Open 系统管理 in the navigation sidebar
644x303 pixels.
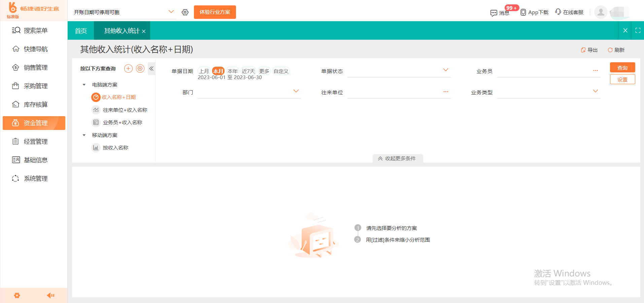click(34, 178)
